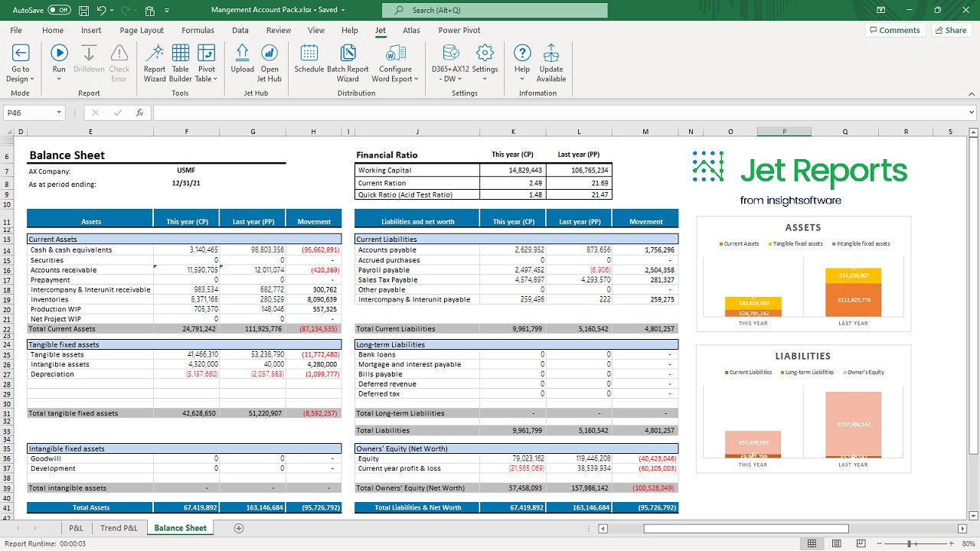Launch the Table Builder
Screen dimensions: 980x551
click(x=181, y=64)
